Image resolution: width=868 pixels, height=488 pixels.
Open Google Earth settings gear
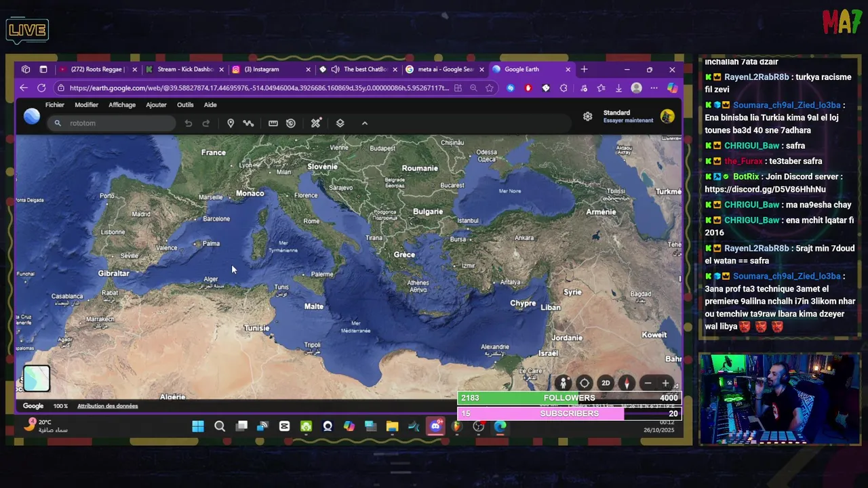(588, 117)
